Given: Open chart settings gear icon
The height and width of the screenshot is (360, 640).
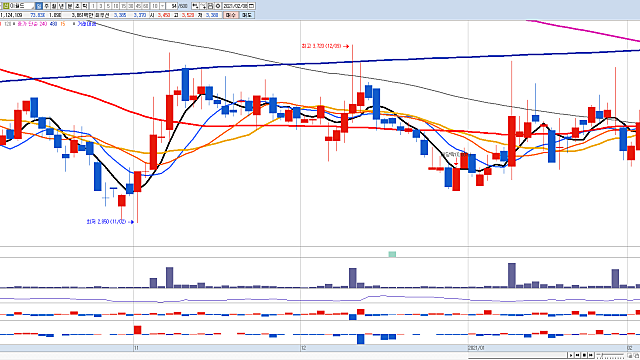Looking at the screenshot, I should (x=218, y=6).
